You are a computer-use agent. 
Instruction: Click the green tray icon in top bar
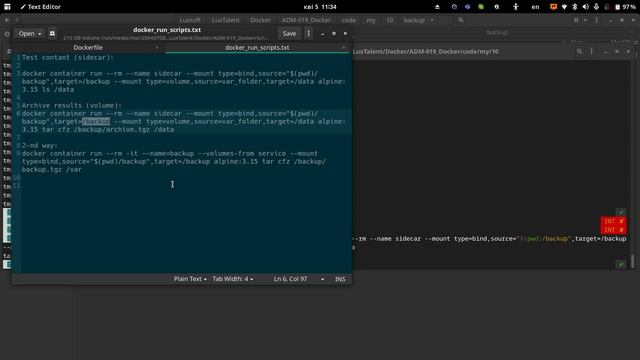pos(481,7)
